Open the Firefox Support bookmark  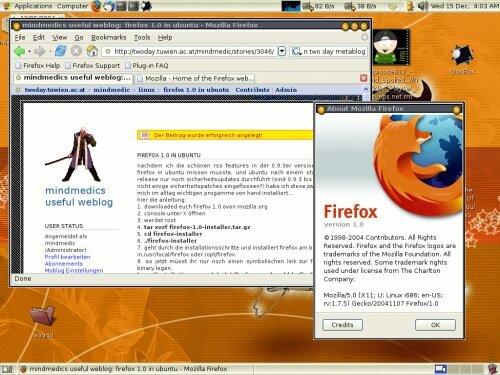(92, 66)
